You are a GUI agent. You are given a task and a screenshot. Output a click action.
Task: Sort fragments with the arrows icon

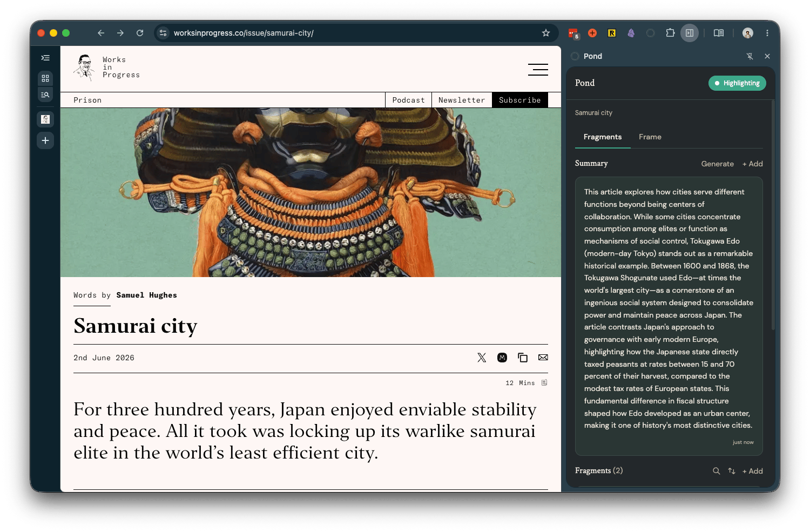732,471
